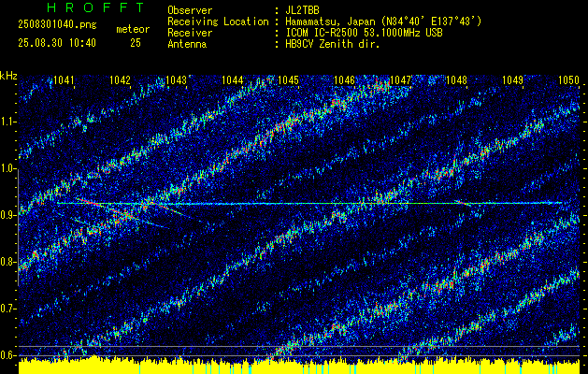Click the Observer label
588x374 pixels.
click(x=190, y=10)
